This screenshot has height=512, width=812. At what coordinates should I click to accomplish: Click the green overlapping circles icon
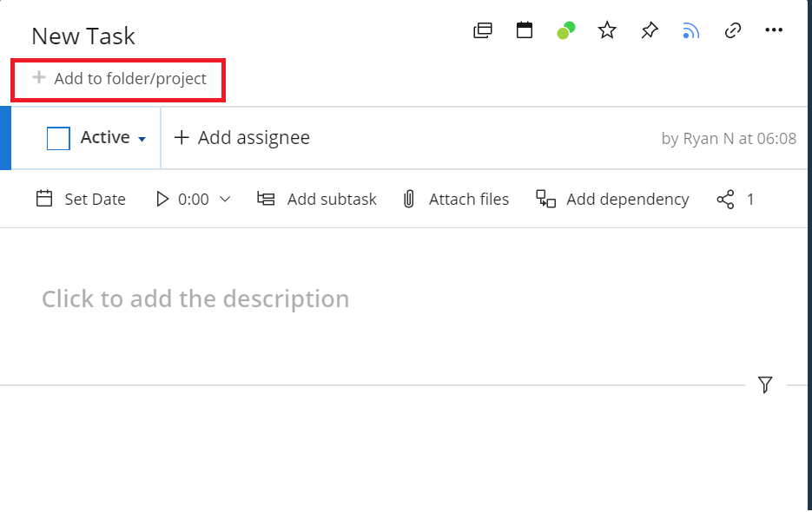[x=565, y=31]
